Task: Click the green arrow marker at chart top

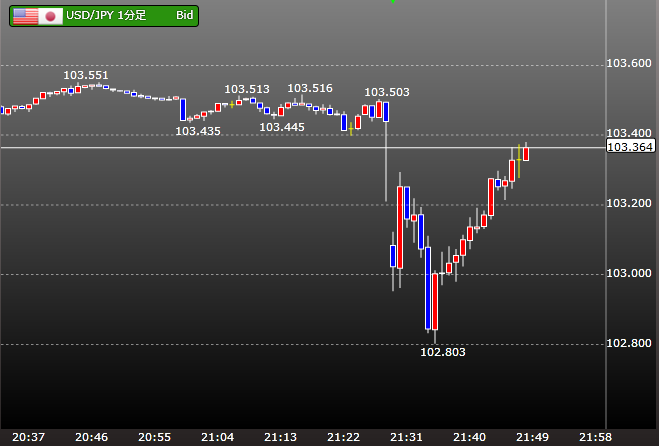Action: click(393, 2)
